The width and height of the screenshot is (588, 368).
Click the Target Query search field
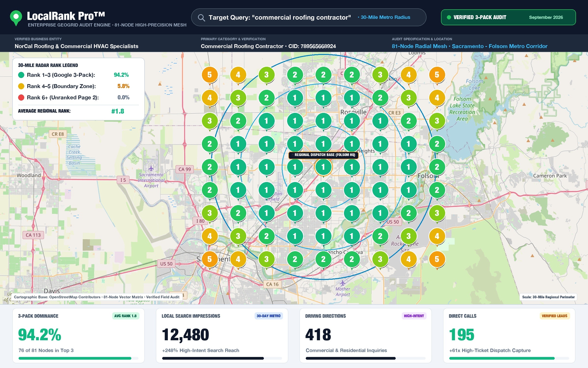click(x=309, y=17)
